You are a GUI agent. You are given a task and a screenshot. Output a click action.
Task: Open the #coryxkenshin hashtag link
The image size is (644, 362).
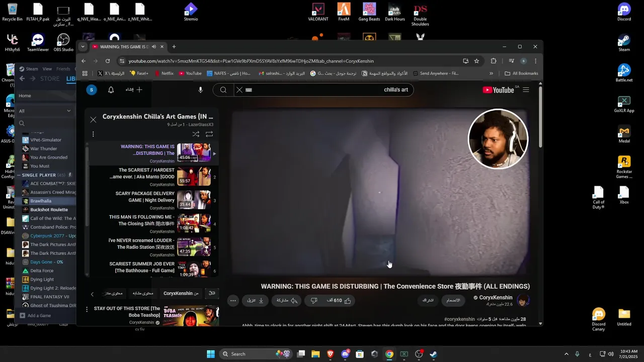click(459, 319)
